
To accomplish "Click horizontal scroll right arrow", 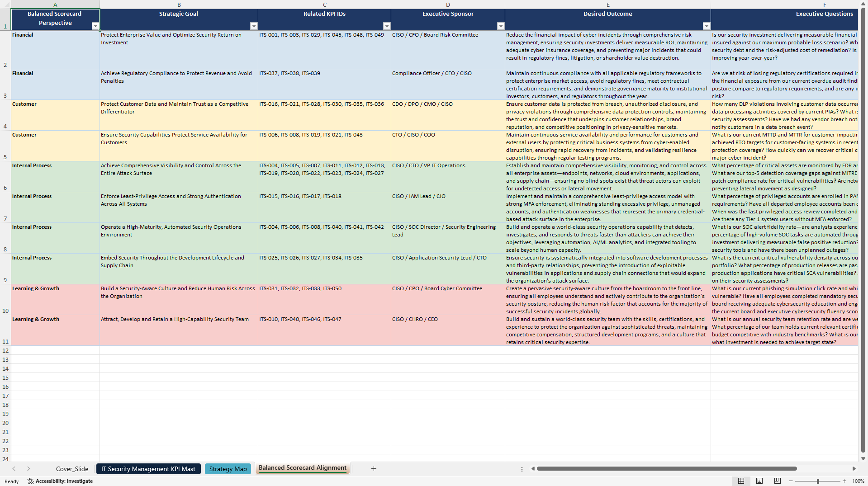I will click(854, 469).
